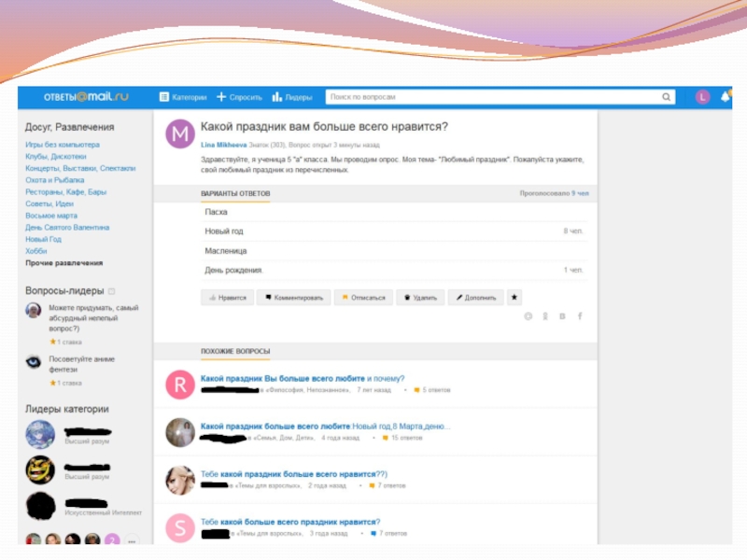Select the Пасха poll option
Image resolution: width=747 pixels, height=560 pixels.
[217, 212]
